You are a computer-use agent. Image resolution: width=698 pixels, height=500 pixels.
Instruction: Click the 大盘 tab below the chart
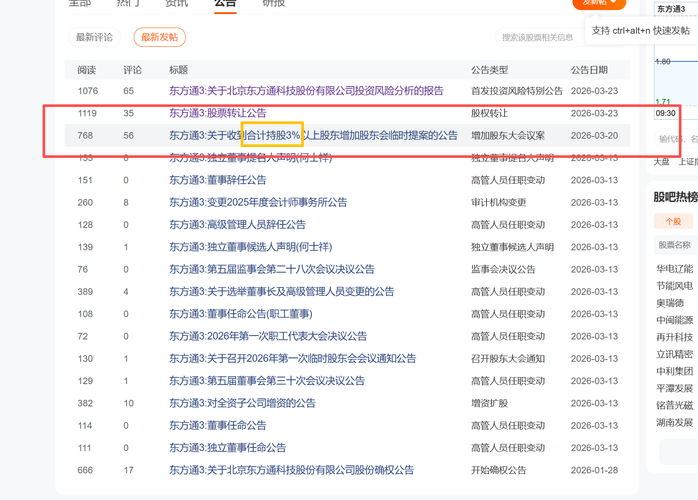(x=661, y=162)
